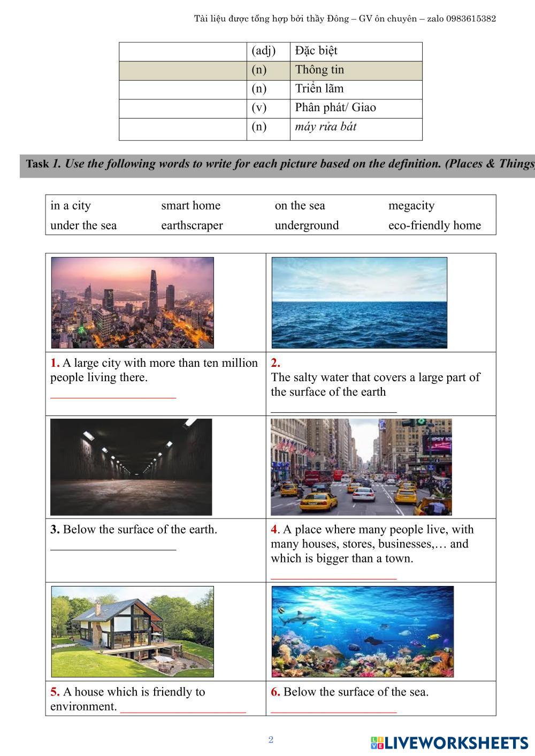535x756 pixels.
Task: Click the blank after 'friendly to environment'
Action: pos(183,707)
